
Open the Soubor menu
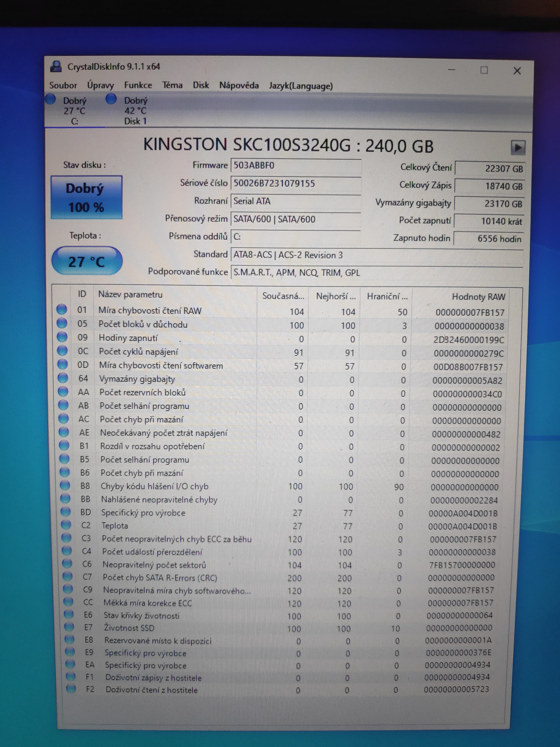tap(63, 85)
